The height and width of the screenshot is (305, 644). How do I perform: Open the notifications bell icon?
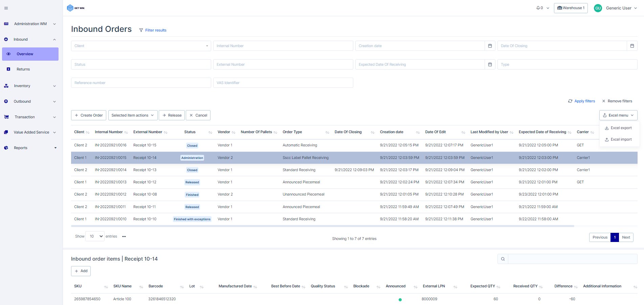[538, 8]
